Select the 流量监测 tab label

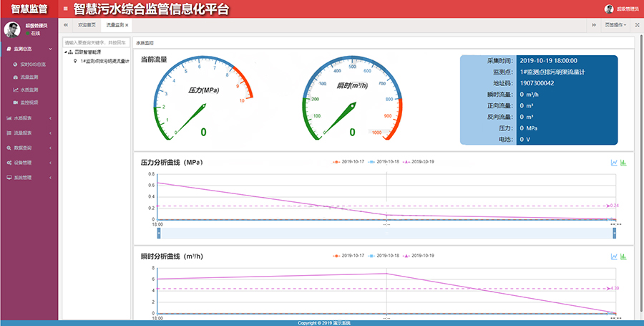click(114, 25)
